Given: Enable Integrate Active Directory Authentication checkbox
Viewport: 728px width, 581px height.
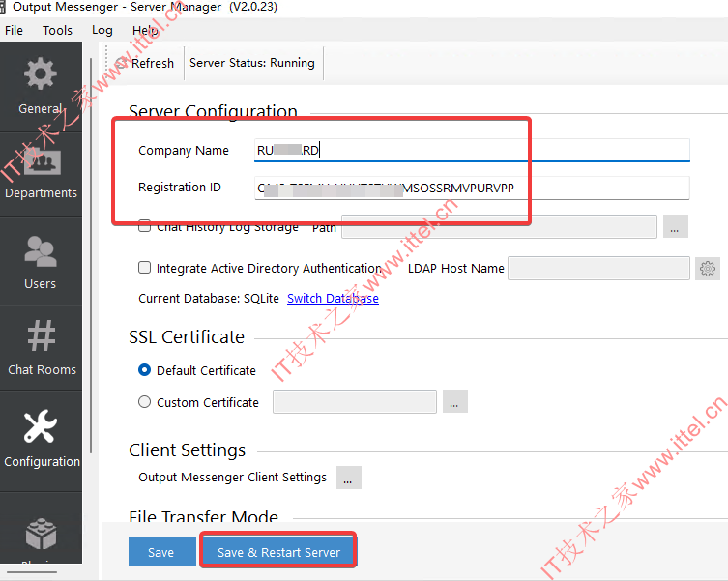Looking at the screenshot, I should point(144,268).
